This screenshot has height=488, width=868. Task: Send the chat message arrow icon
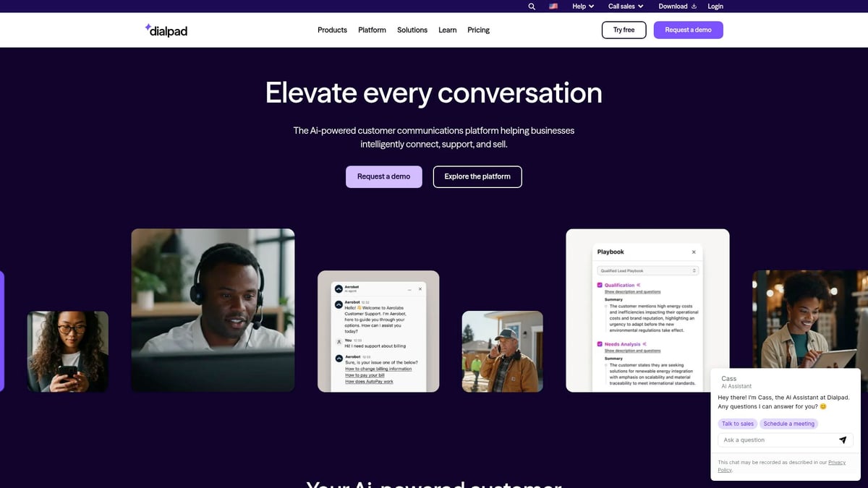843,440
